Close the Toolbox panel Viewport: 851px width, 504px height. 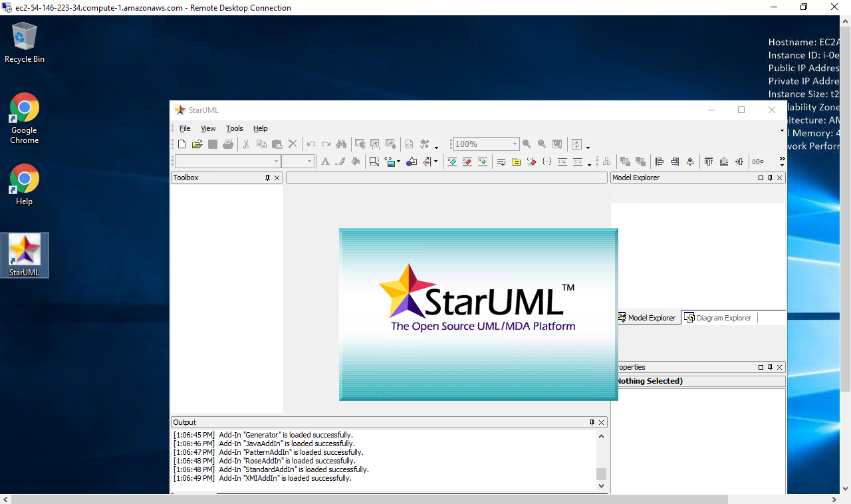tap(277, 178)
